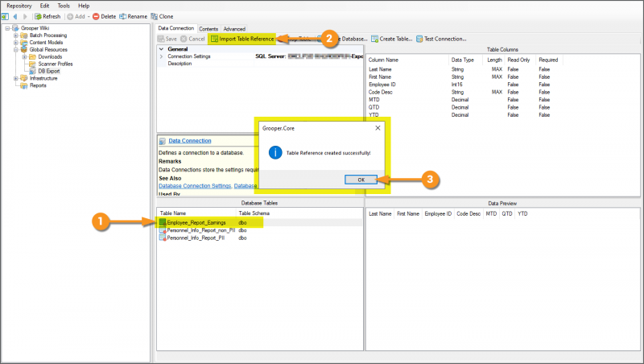Open the Tools menu
The image size is (644, 364).
64,6
